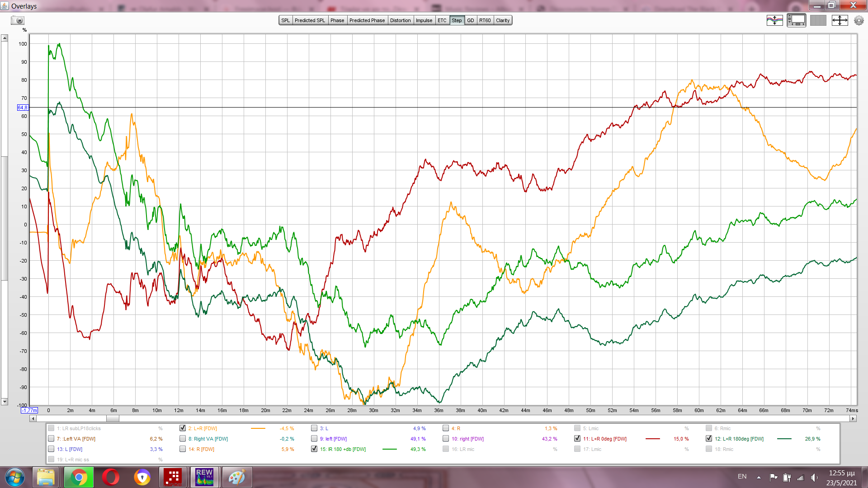
Task: Disable the 11: L+R 0deg [FDW] trace
Action: [577, 438]
